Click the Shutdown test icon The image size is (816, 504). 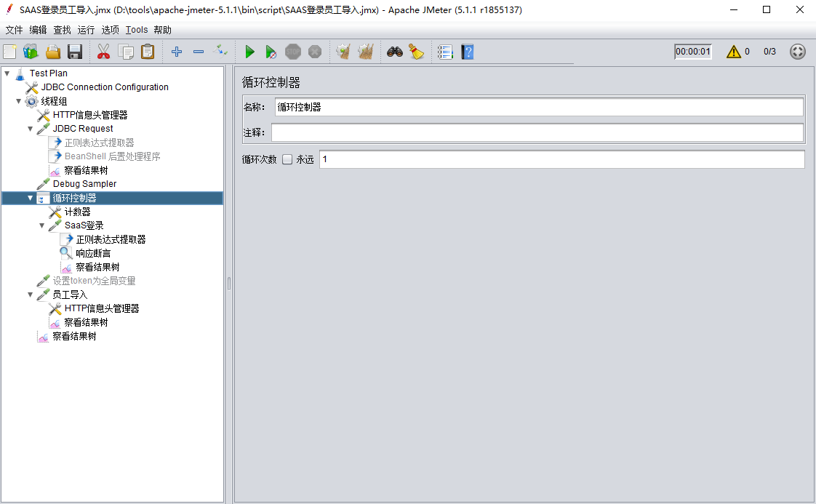(315, 52)
